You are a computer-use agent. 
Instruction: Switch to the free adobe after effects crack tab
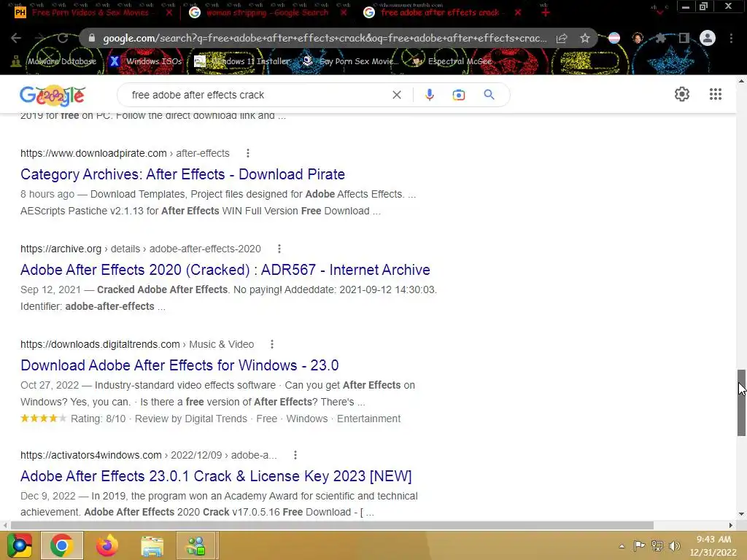pyautogui.click(x=440, y=12)
